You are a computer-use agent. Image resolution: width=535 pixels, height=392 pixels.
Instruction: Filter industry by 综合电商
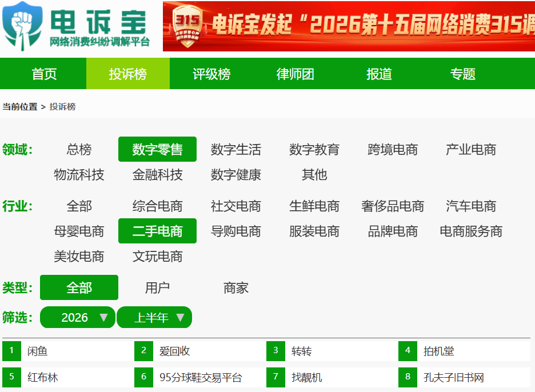coord(157,206)
